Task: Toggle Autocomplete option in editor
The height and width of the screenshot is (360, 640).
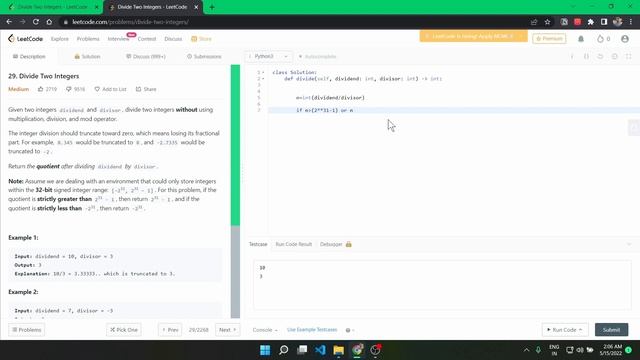Action: (318, 56)
